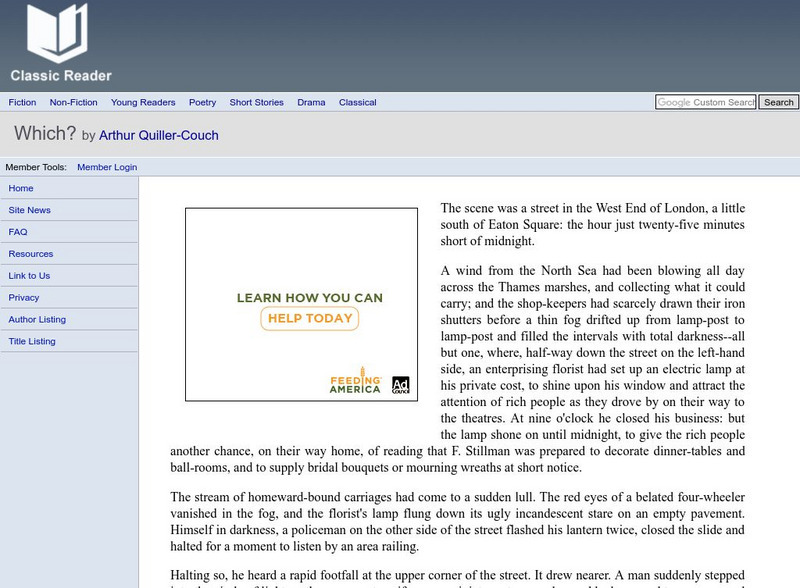Open the Drama section
Image resolution: width=800 pixels, height=588 pixels.
pyautogui.click(x=311, y=102)
